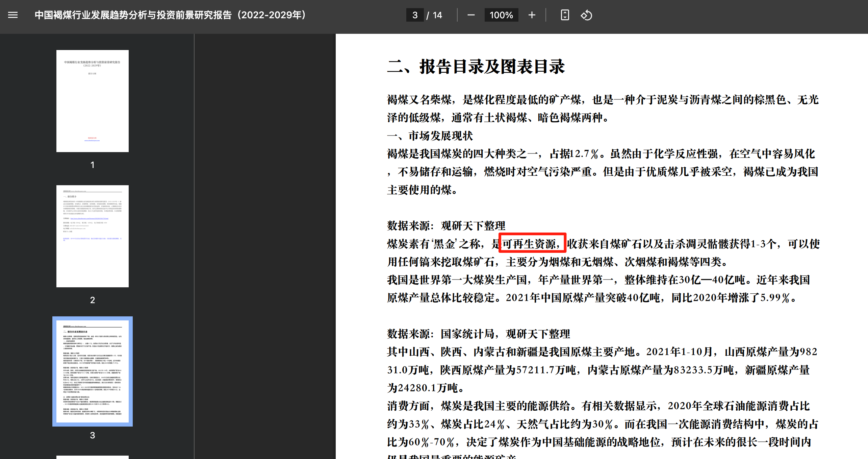
Task: Click the fit to page icon
Action: (565, 15)
